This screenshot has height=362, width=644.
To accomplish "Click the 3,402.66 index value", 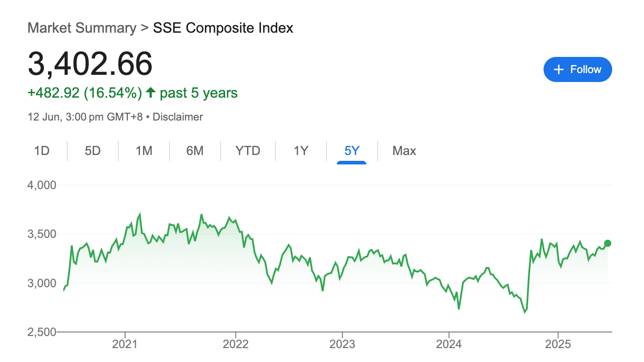I will [90, 64].
